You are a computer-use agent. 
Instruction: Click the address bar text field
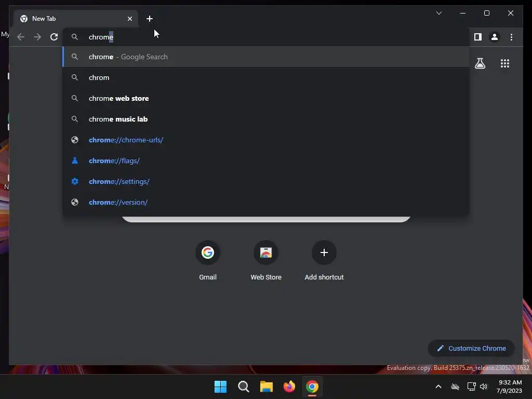coord(267,37)
